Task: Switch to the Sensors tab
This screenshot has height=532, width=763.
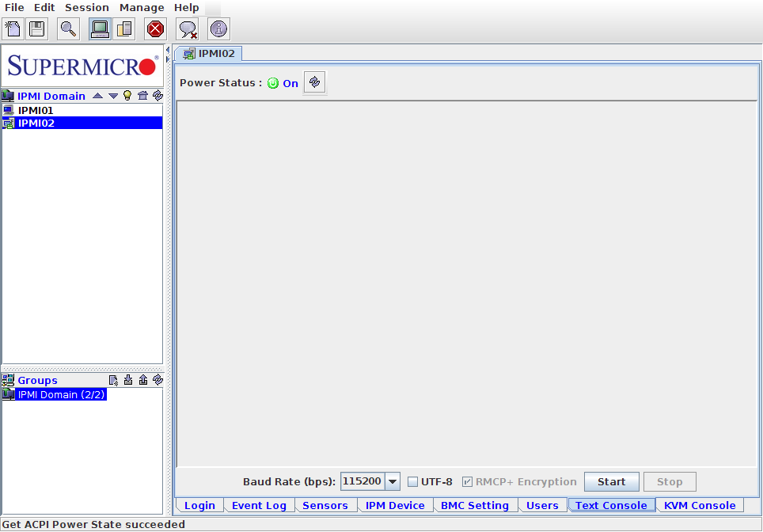Action: (325, 505)
